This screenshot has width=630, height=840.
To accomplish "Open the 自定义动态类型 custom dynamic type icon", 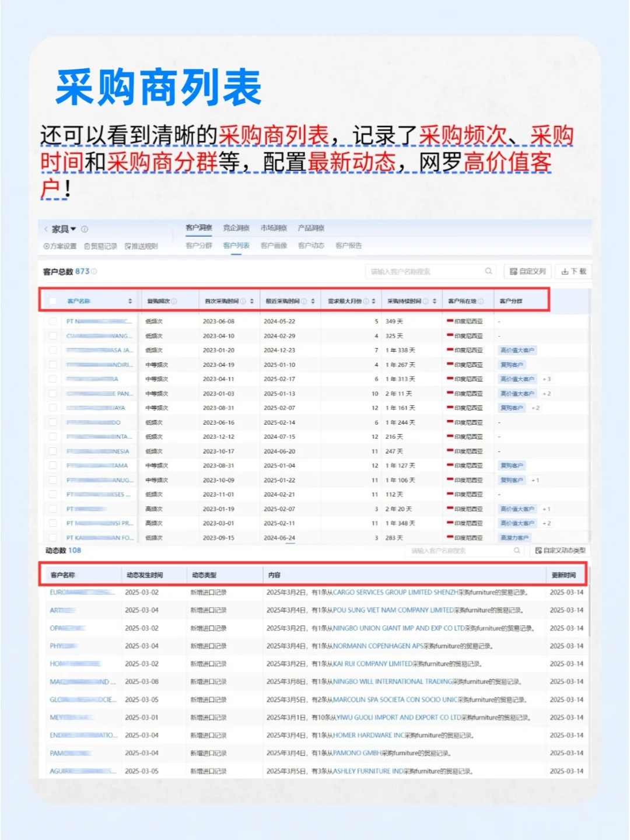I will 538,550.
